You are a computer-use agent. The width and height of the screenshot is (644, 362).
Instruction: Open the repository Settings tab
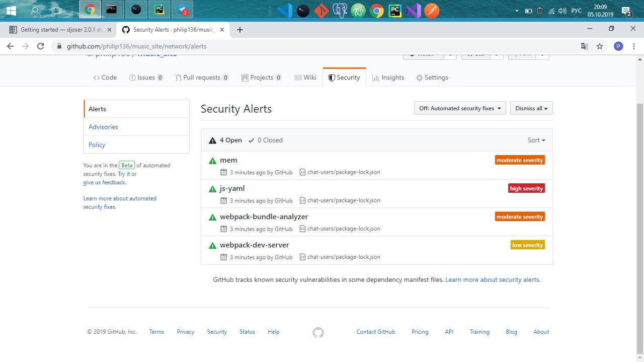click(x=432, y=78)
